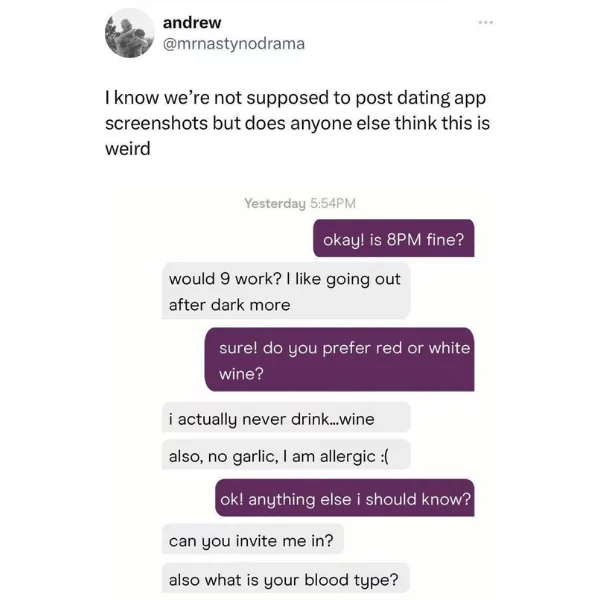Click the sad face emoticon in garlic message
The image size is (600, 600).
[x=385, y=456]
